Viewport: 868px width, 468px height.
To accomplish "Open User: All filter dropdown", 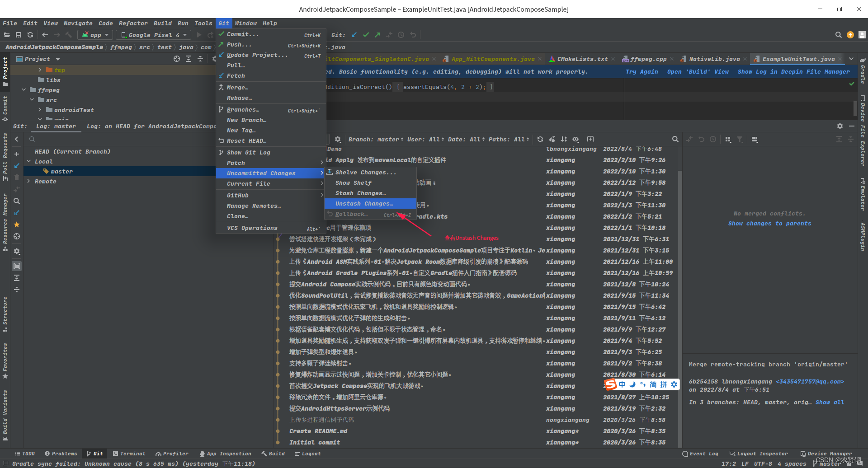I will point(425,139).
